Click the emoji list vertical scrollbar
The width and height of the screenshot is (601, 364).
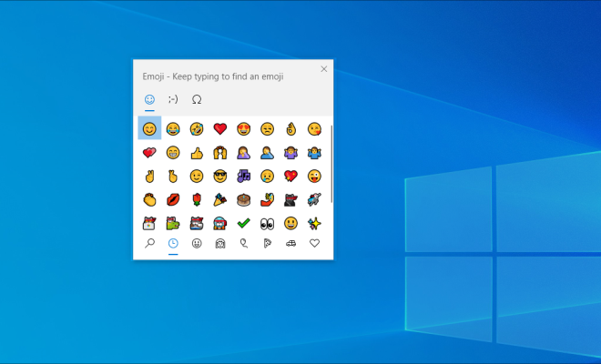coord(331,164)
